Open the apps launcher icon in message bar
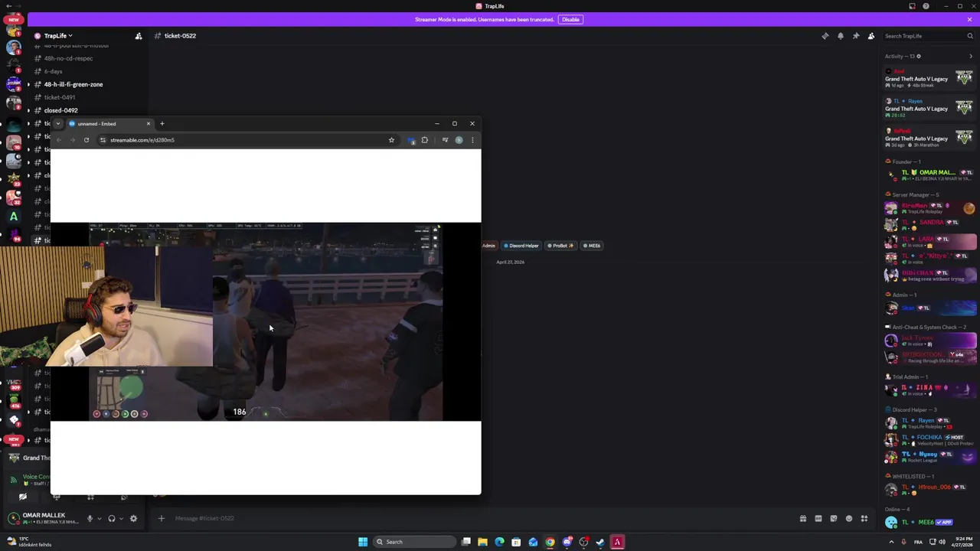 tap(864, 519)
